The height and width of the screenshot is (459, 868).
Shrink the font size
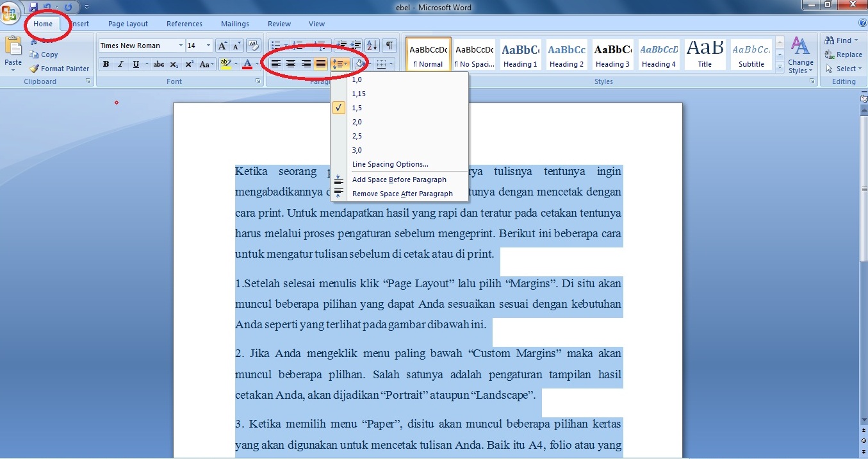coord(236,46)
